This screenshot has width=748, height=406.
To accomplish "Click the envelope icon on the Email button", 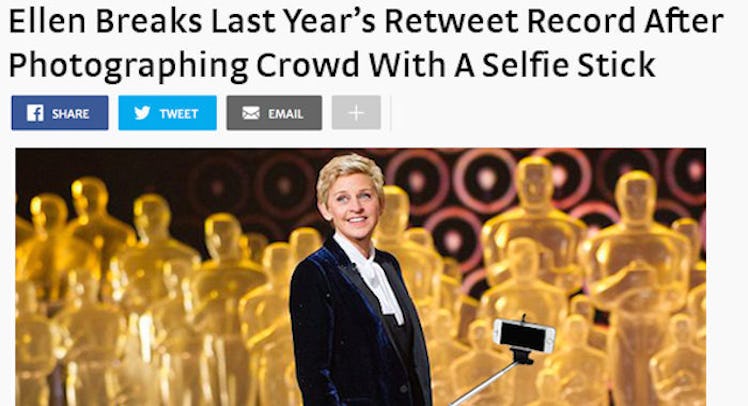I will coord(251,113).
